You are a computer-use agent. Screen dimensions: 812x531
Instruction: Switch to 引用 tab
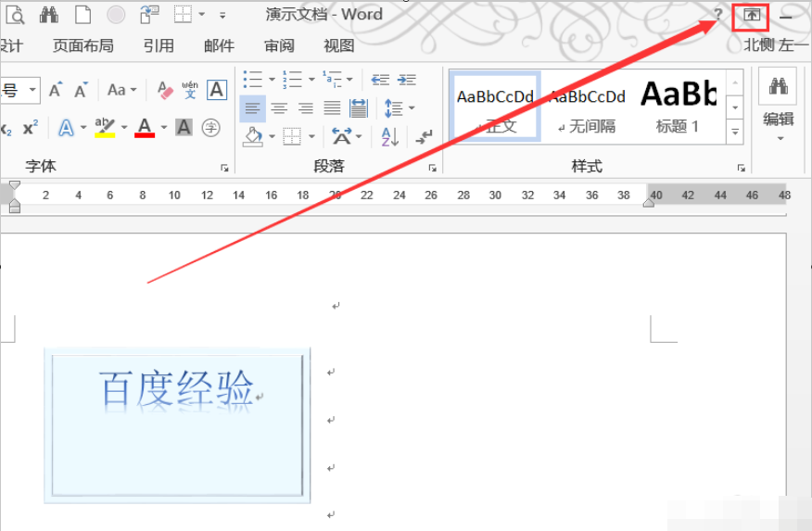coord(159,45)
